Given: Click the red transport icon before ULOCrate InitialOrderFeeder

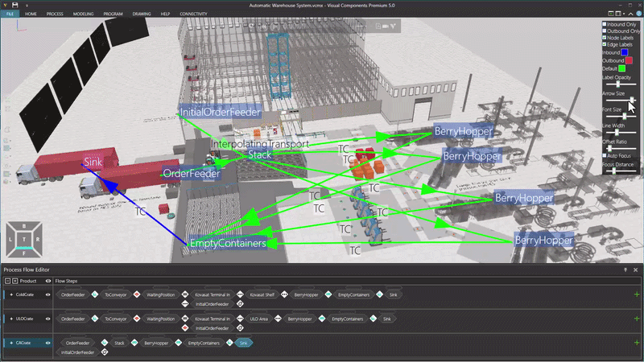Looking at the screenshot, I should [185, 328].
